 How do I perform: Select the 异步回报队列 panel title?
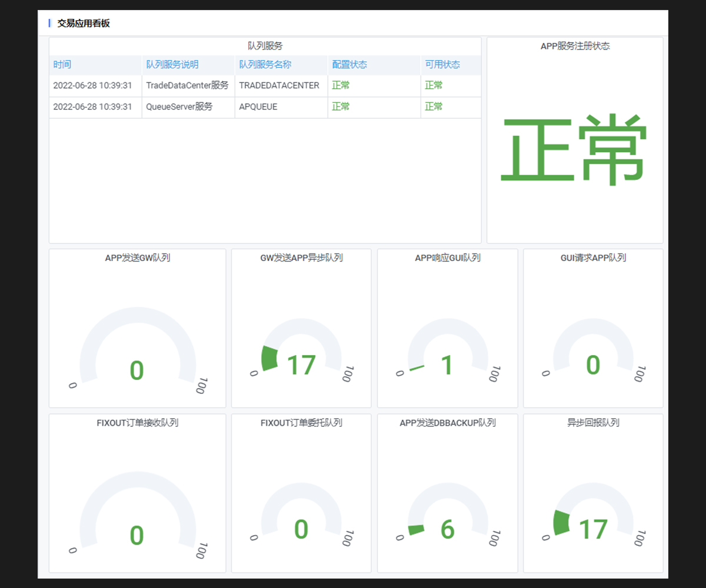click(593, 423)
